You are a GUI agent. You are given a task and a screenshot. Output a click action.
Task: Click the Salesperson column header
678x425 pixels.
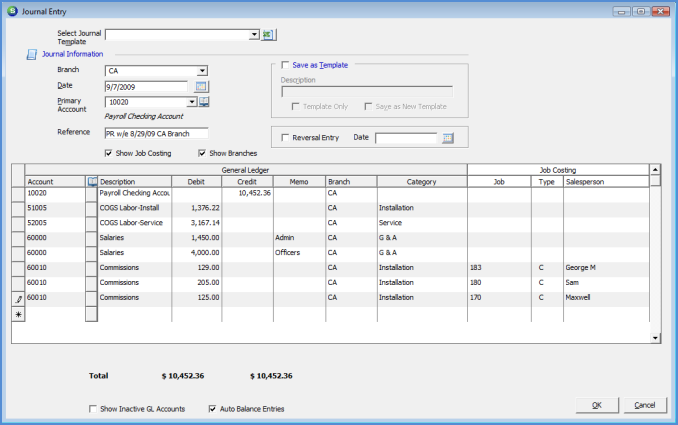pos(606,182)
